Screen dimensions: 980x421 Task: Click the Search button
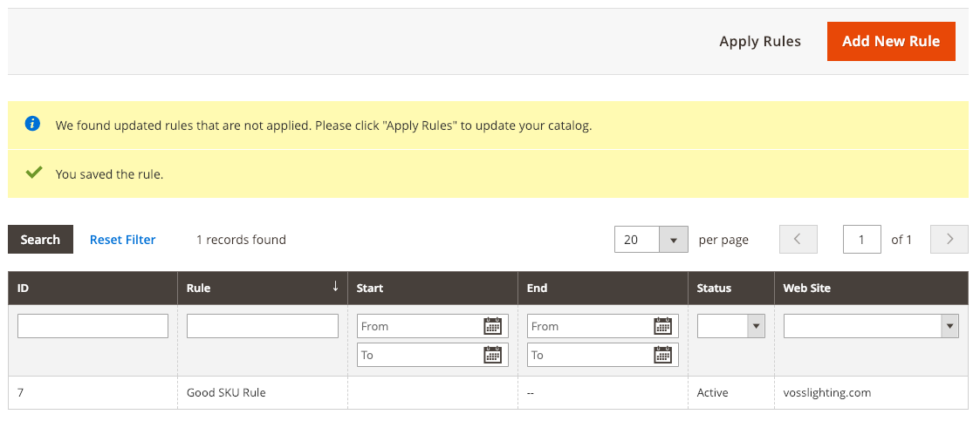pos(41,239)
